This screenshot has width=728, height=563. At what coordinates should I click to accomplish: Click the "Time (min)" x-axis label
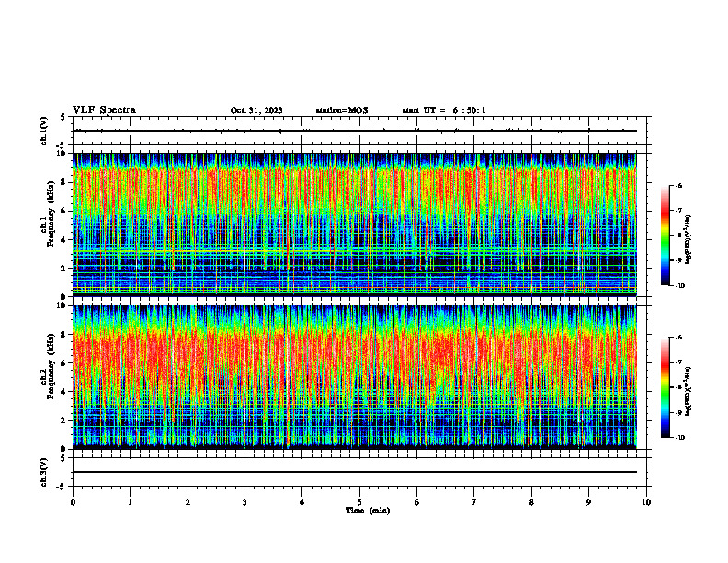pos(368,511)
